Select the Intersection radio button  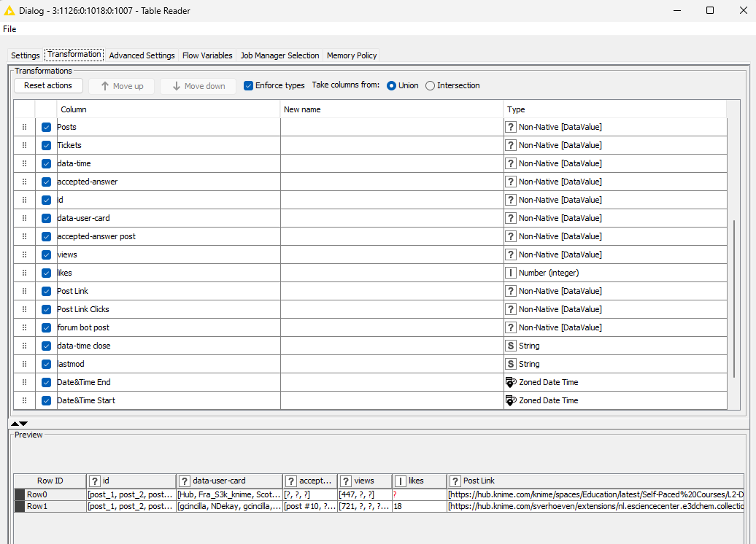pos(430,86)
